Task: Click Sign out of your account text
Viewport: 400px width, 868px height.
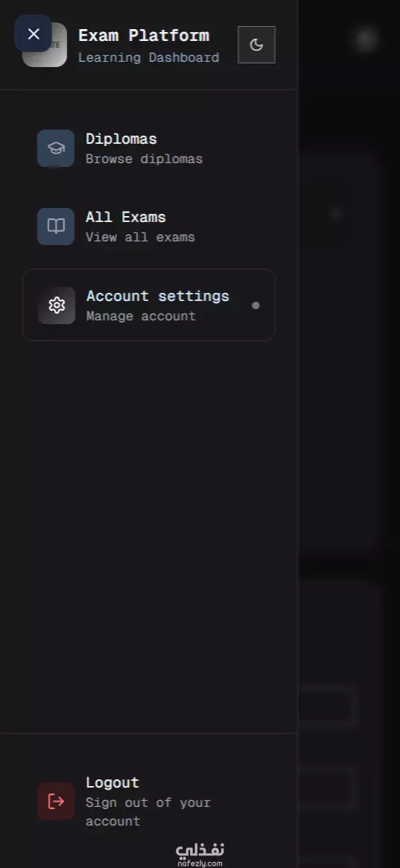Action: (148, 811)
